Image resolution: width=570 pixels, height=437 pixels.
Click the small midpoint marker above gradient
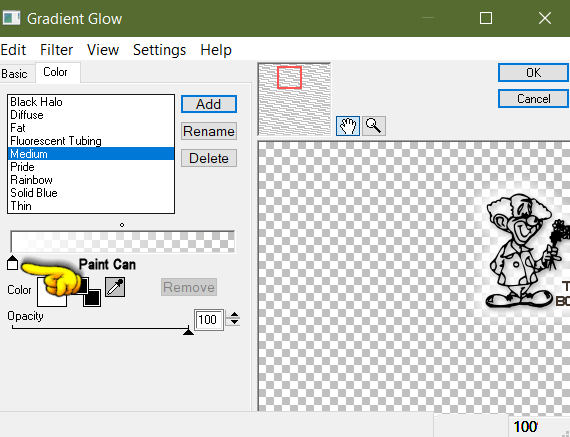(122, 225)
